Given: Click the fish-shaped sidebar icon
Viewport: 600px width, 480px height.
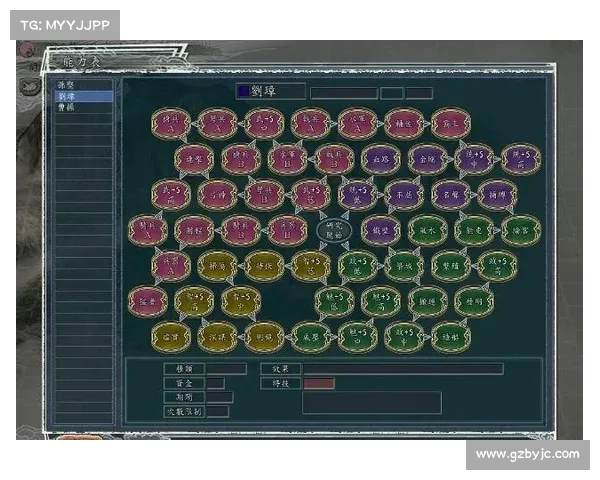Looking at the screenshot, I should pyautogui.click(x=30, y=86).
